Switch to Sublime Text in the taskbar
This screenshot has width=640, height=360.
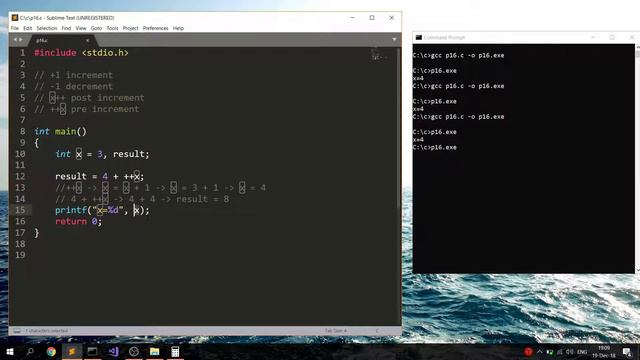click(72, 351)
